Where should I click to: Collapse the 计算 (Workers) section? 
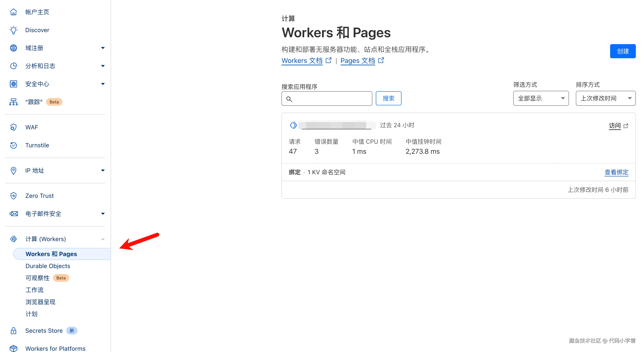[x=103, y=239]
